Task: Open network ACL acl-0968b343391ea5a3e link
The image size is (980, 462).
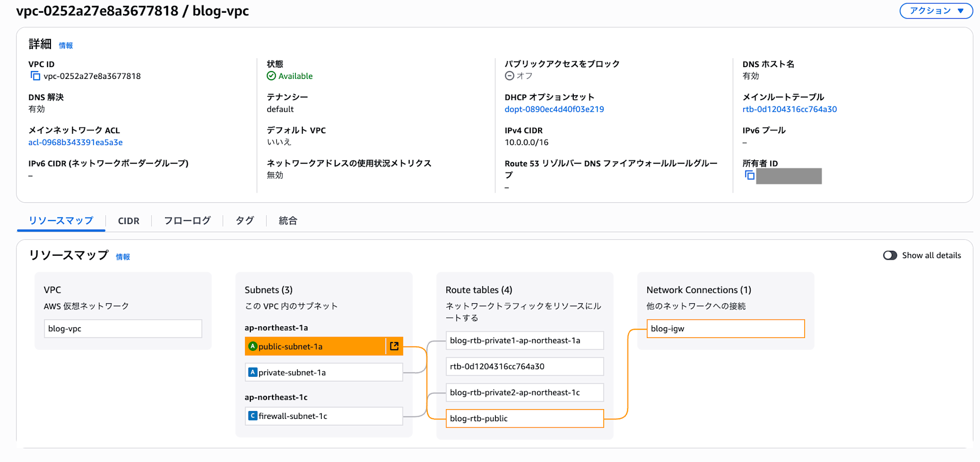Action: tap(75, 143)
